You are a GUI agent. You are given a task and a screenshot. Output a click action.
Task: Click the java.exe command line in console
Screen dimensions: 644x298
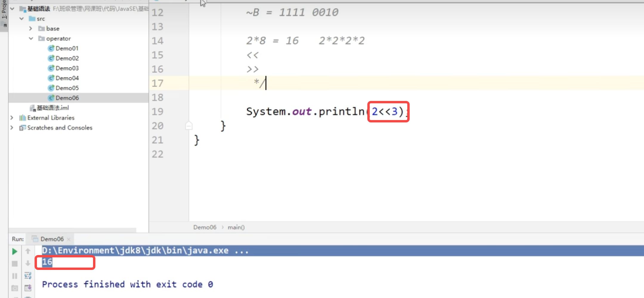tap(145, 251)
